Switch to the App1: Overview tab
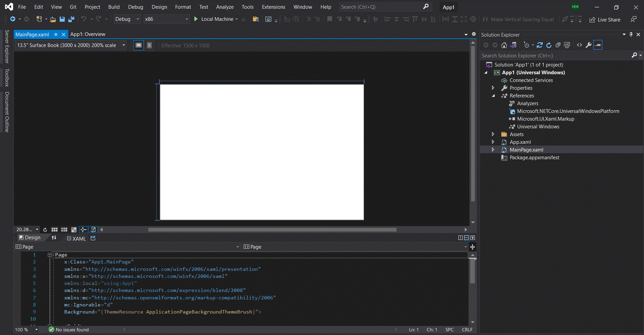The width and height of the screenshot is (644, 335). pyautogui.click(x=88, y=34)
